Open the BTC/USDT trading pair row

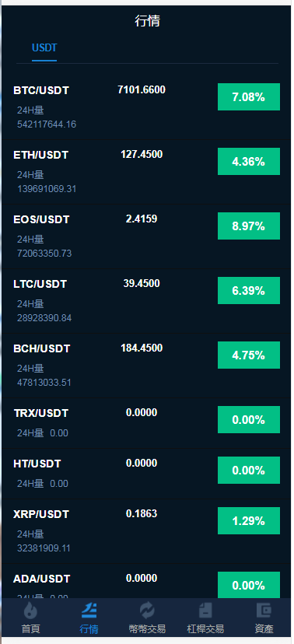(147, 107)
